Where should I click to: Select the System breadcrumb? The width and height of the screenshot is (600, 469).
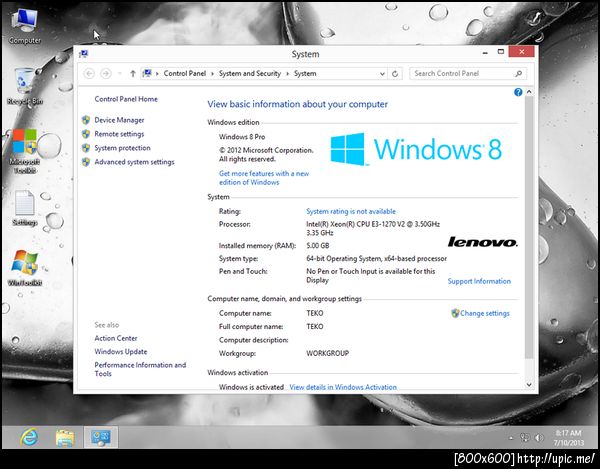coord(305,73)
